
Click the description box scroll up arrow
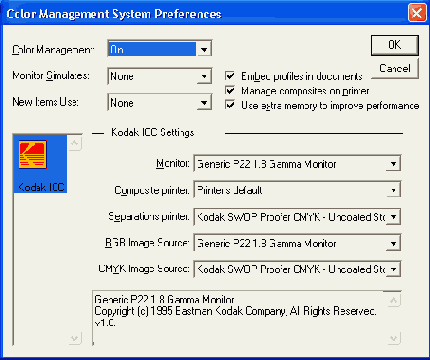pos(394,300)
